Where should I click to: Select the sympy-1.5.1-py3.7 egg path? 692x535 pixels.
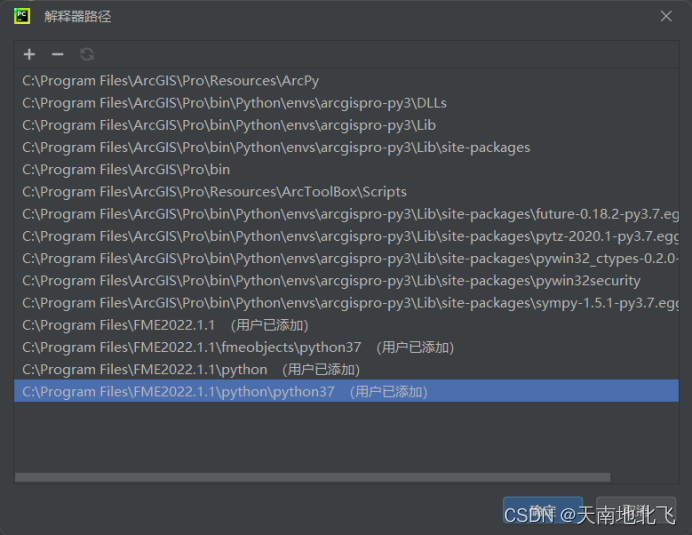pos(346,303)
